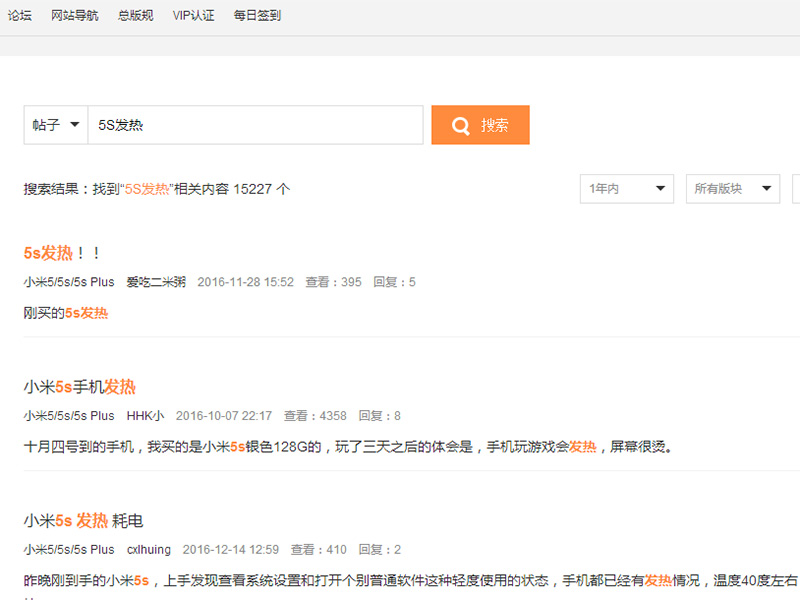Click the date 2016-10-07 22:17
This screenshot has width=800, height=600.
[x=224, y=416]
